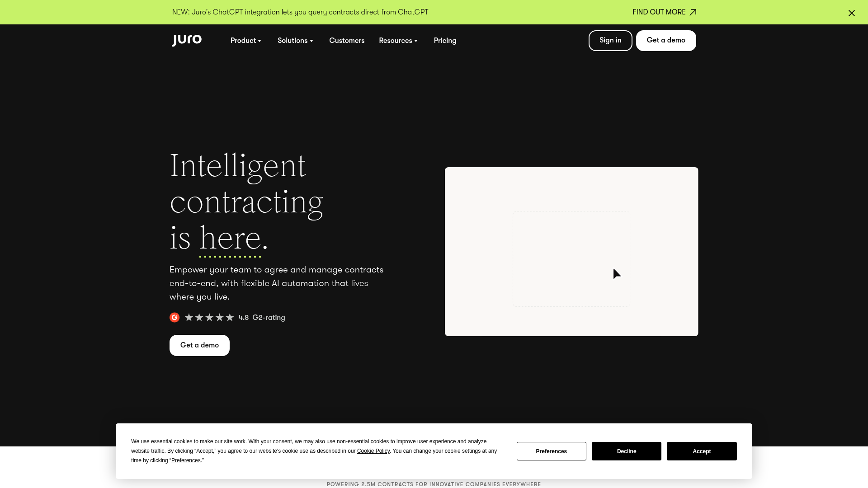Go to the Customers page
The image size is (868, 488).
pos(346,41)
